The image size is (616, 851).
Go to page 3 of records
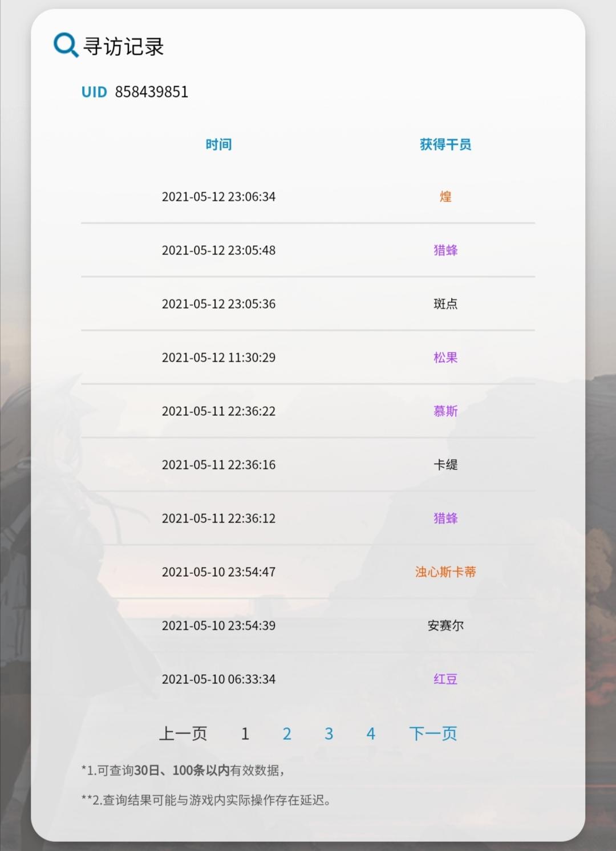329,734
